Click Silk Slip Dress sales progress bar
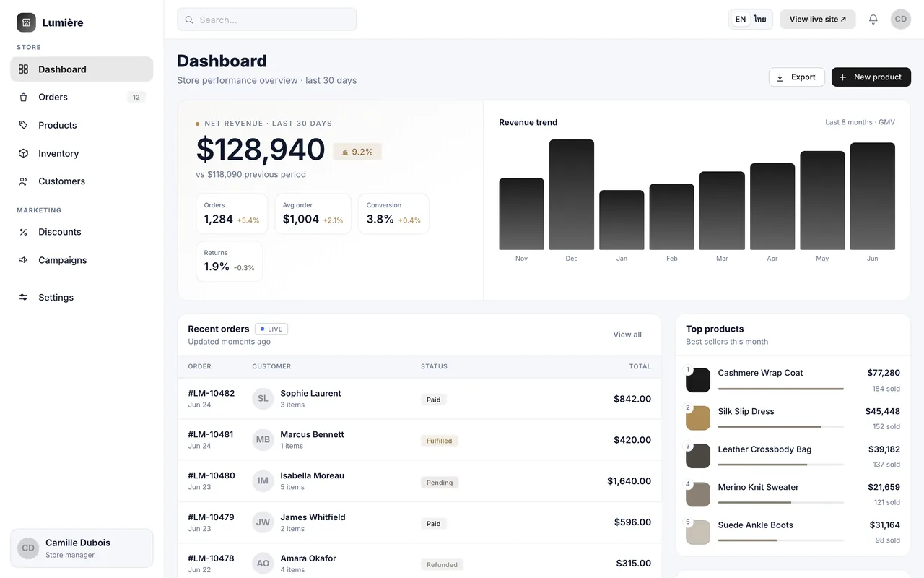 click(x=781, y=426)
